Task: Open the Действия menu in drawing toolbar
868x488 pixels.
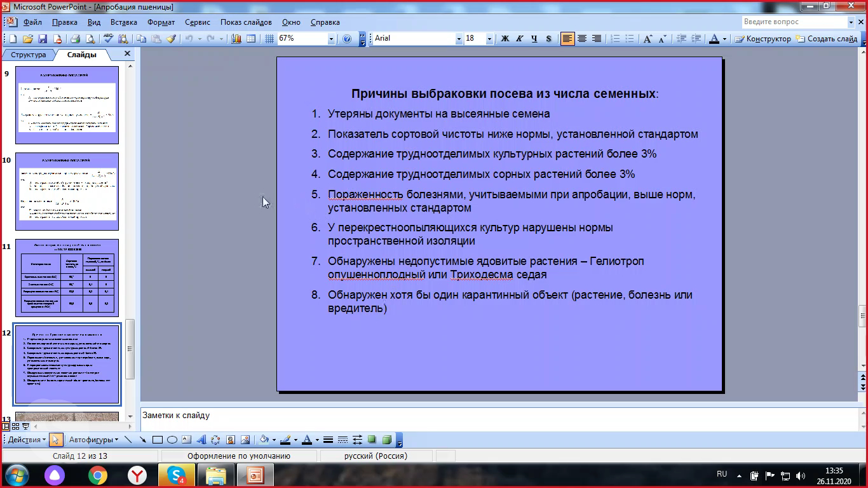Action: pyautogui.click(x=27, y=439)
